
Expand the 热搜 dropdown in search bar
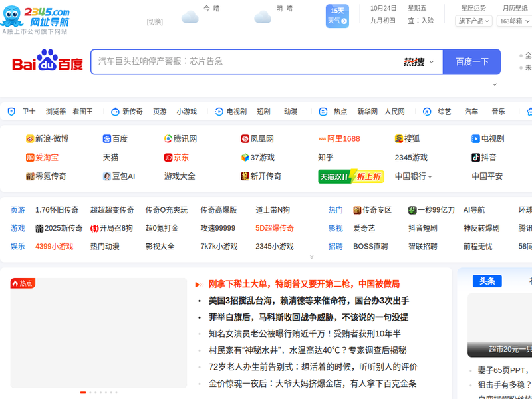pyautogui.click(x=419, y=62)
